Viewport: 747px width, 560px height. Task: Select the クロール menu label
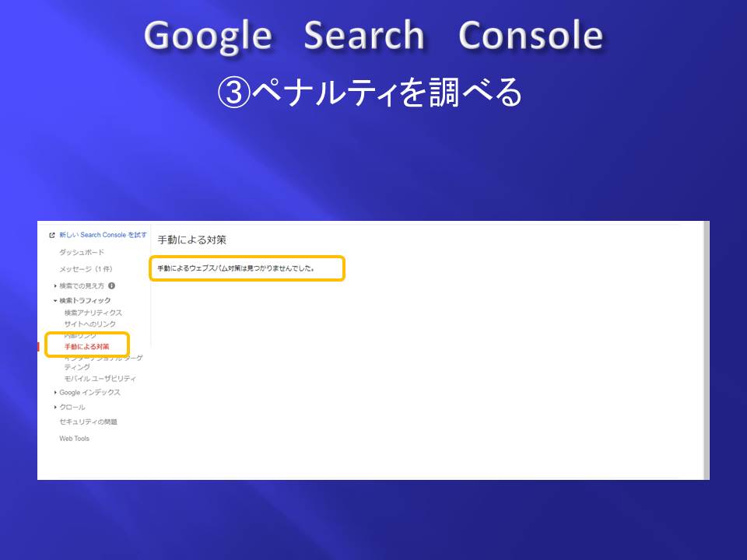72,407
